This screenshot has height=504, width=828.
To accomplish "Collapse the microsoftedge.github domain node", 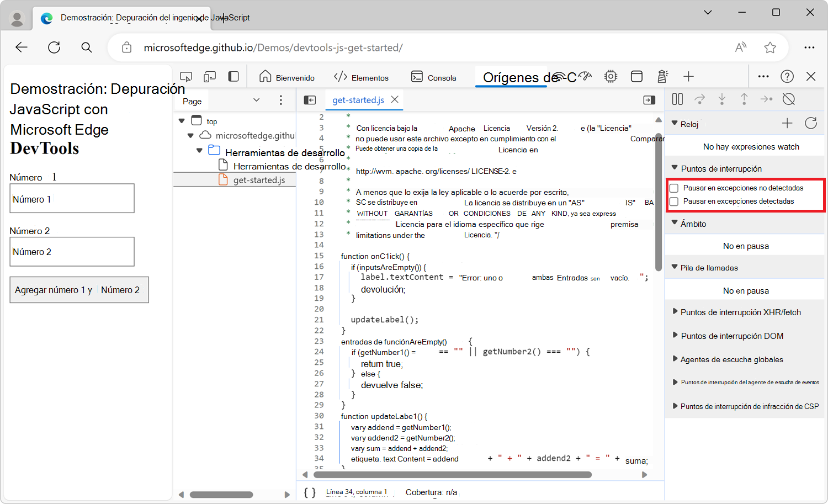I will pyautogui.click(x=190, y=135).
